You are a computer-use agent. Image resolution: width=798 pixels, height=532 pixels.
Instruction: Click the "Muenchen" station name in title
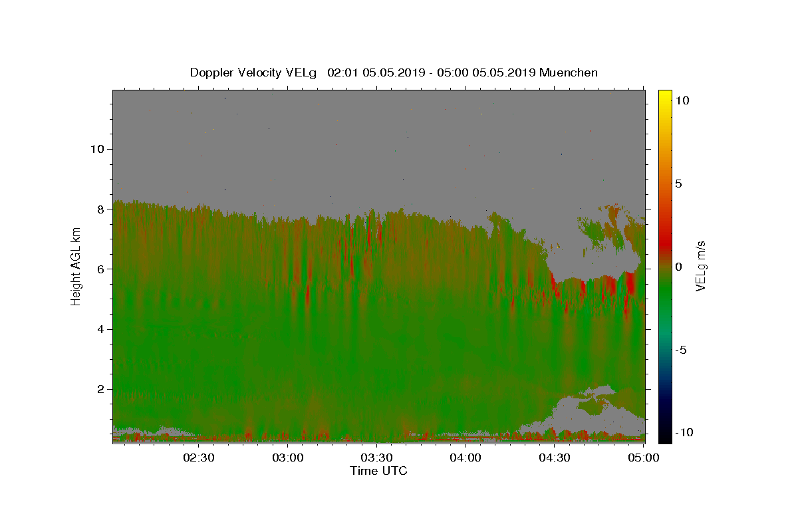(x=569, y=72)
